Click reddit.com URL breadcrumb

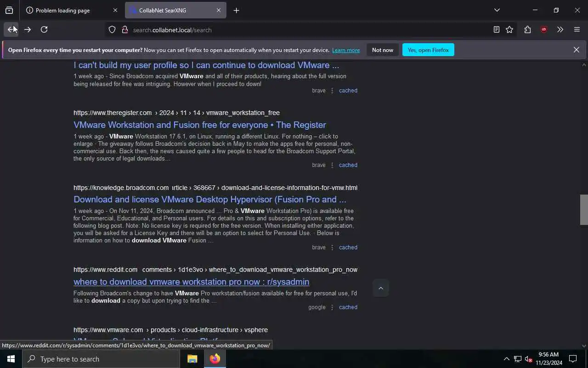pyautogui.click(x=215, y=270)
